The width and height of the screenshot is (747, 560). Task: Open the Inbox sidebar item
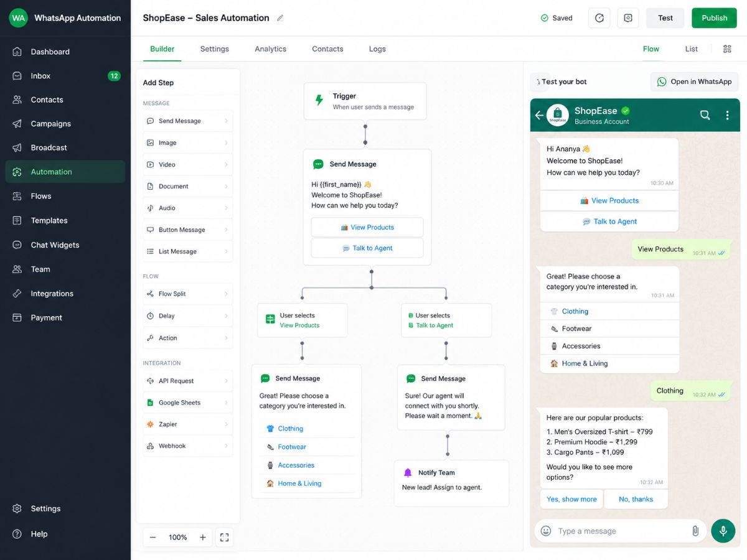tap(65, 76)
